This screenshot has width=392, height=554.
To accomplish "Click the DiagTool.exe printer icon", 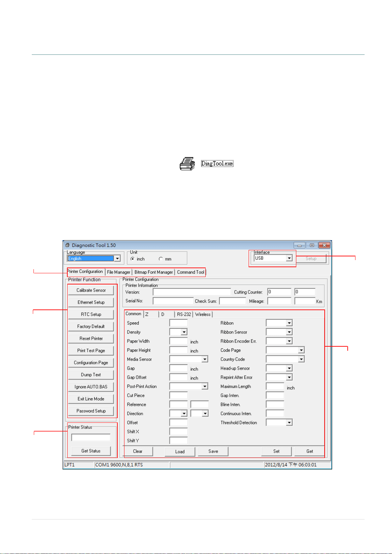I will click(187, 164).
